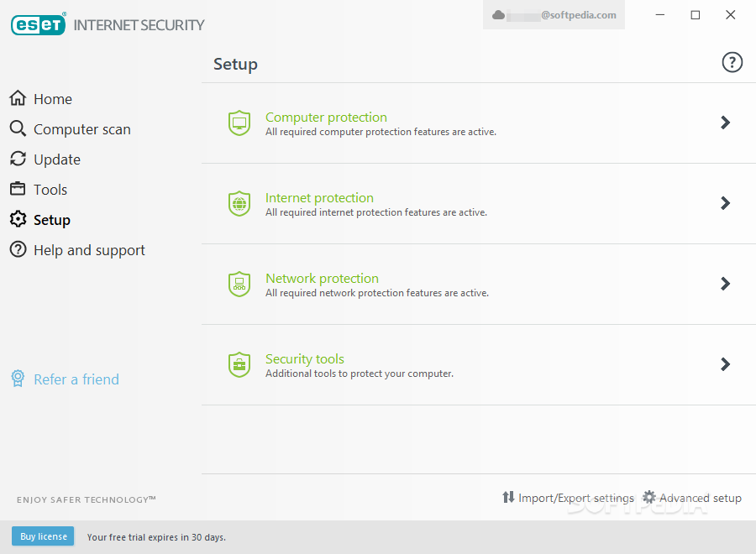756x554 pixels.
Task: Click the Internet protection globe shield icon
Action: [239, 204]
